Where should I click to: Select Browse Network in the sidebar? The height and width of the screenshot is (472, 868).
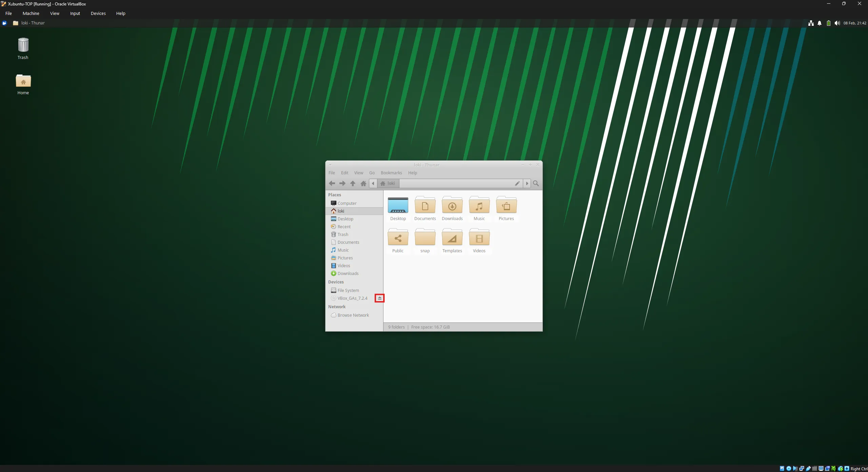coord(353,315)
